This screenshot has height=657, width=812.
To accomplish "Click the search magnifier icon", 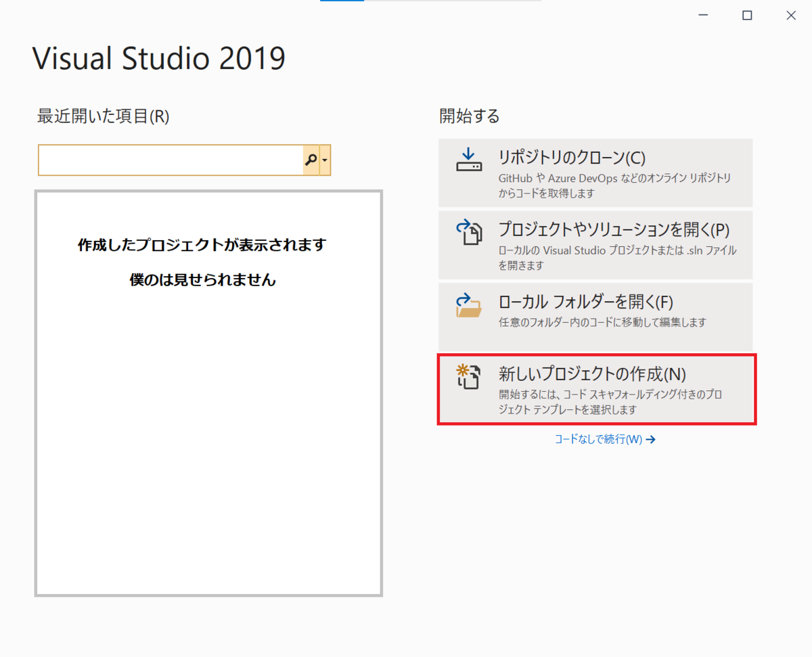I will (311, 160).
